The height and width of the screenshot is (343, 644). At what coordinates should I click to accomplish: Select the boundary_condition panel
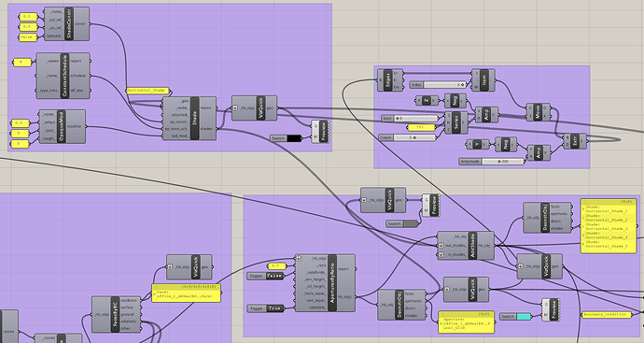click(x=608, y=315)
